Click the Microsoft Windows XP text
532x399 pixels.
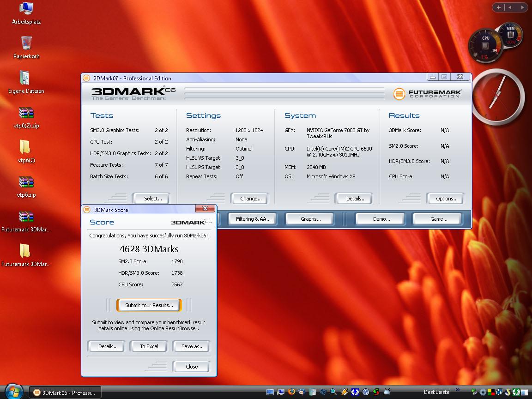pyautogui.click(x=331, y=176)
